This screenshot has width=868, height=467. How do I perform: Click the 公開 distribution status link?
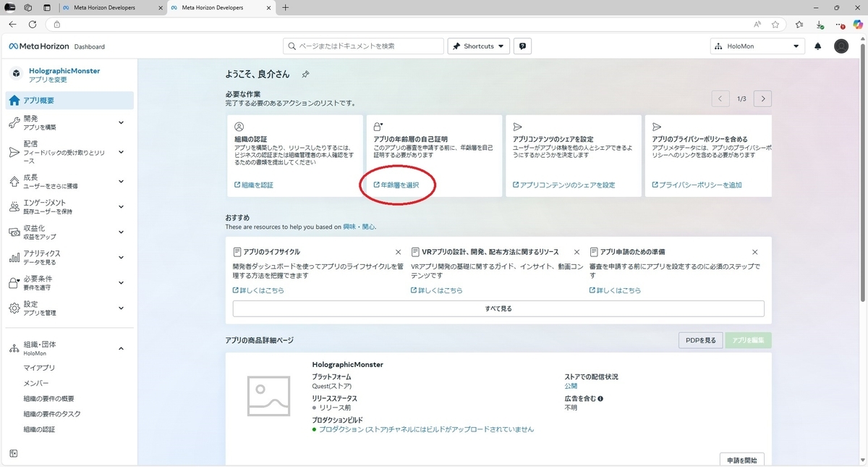click(x=571, y=387)
